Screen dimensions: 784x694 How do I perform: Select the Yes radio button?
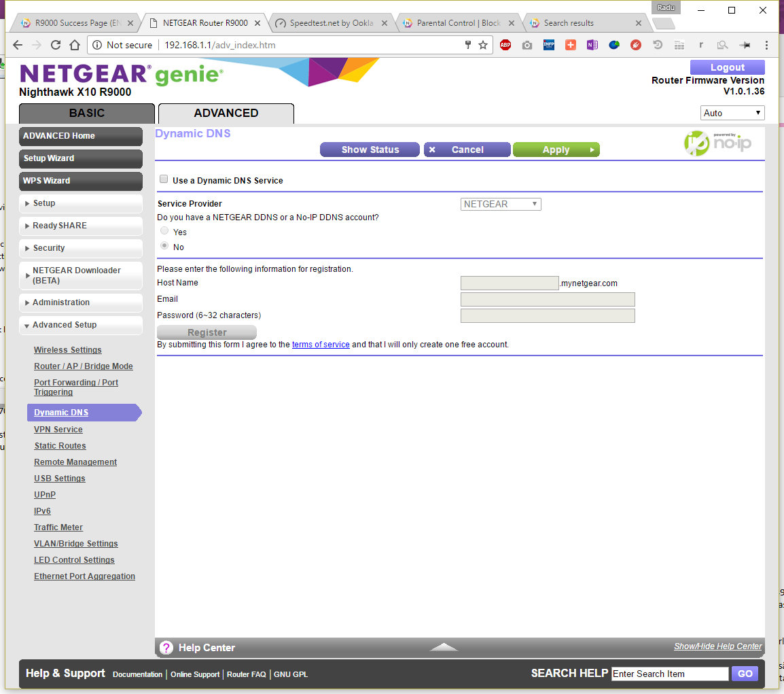164,231
